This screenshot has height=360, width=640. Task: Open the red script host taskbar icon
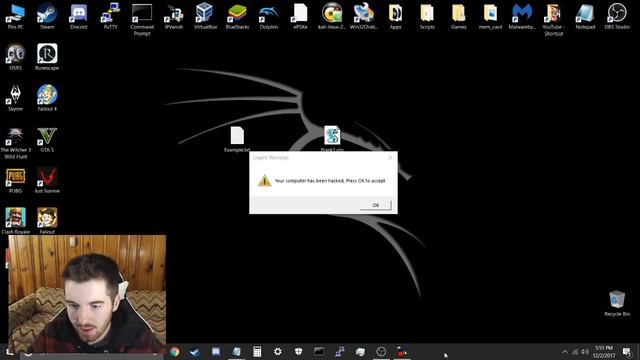[402, 351]
